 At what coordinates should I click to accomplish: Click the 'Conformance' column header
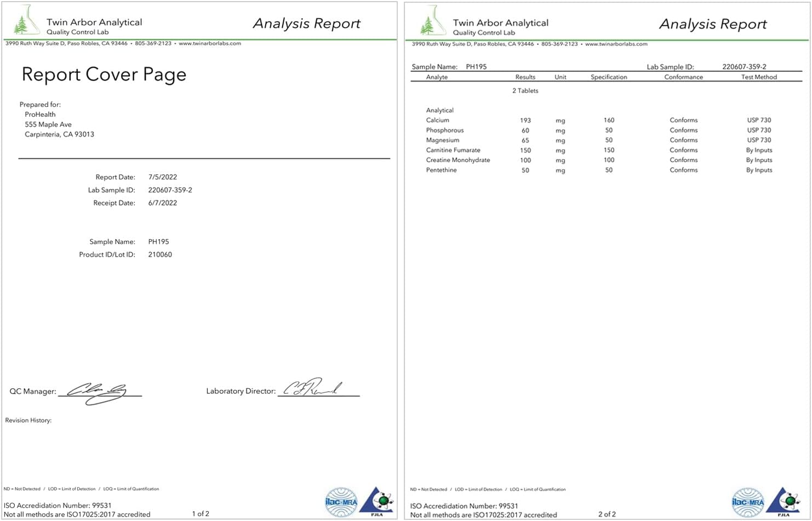pos(683,77)
